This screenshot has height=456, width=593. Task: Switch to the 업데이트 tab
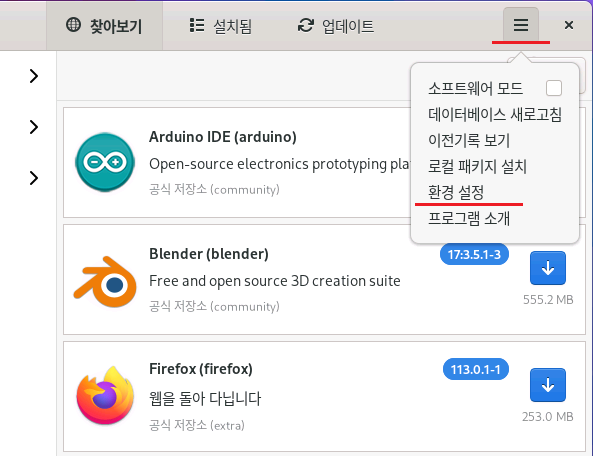coord(336,26)
